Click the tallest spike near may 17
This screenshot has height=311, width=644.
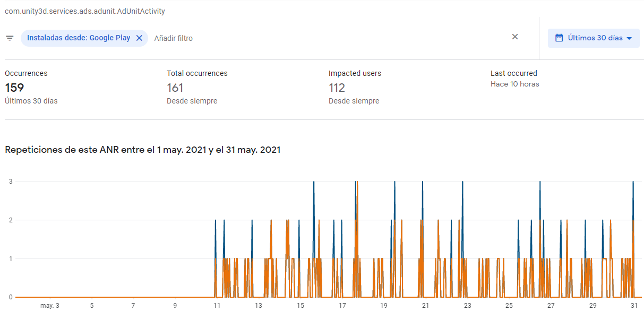point(355,183)
